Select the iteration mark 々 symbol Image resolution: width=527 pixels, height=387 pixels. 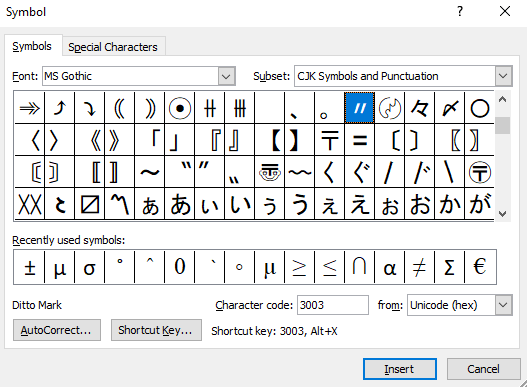(419, 108)
